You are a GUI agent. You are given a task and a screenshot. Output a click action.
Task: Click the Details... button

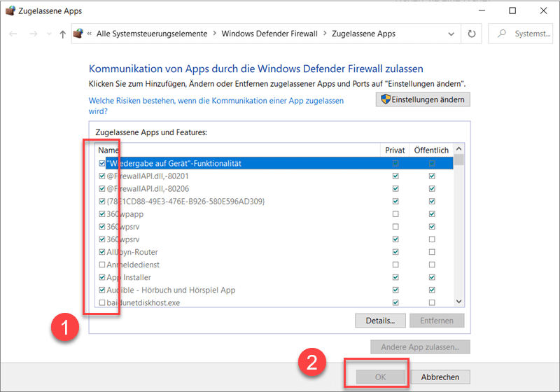tap(380, 321)
